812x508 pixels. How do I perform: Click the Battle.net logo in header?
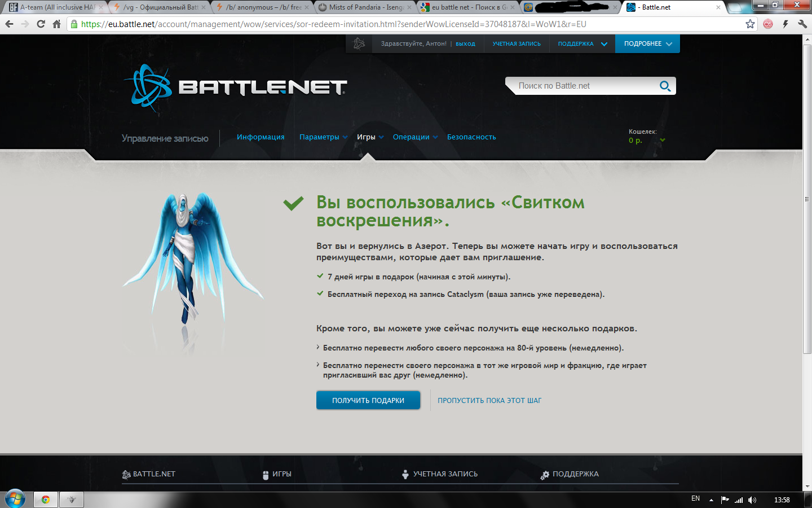click(x=235, y=87)
